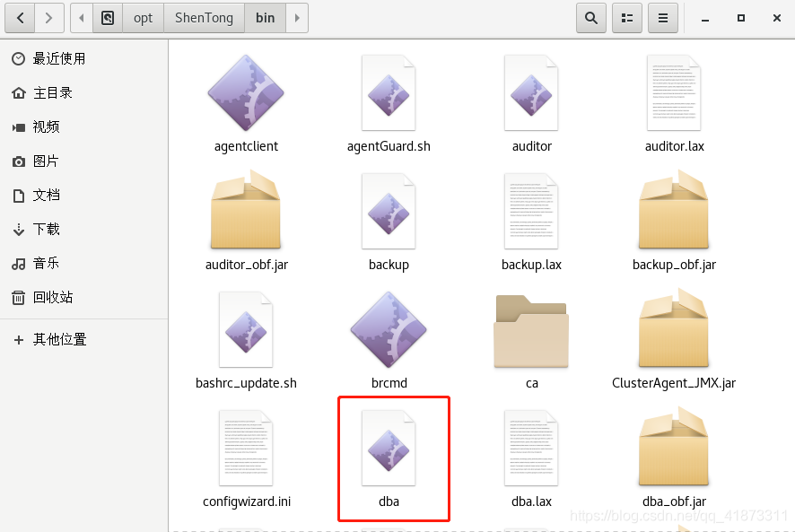The width and height of the screenshot is (795, 532).
Task: Open the search magnifier
Action: pos(591,18)
